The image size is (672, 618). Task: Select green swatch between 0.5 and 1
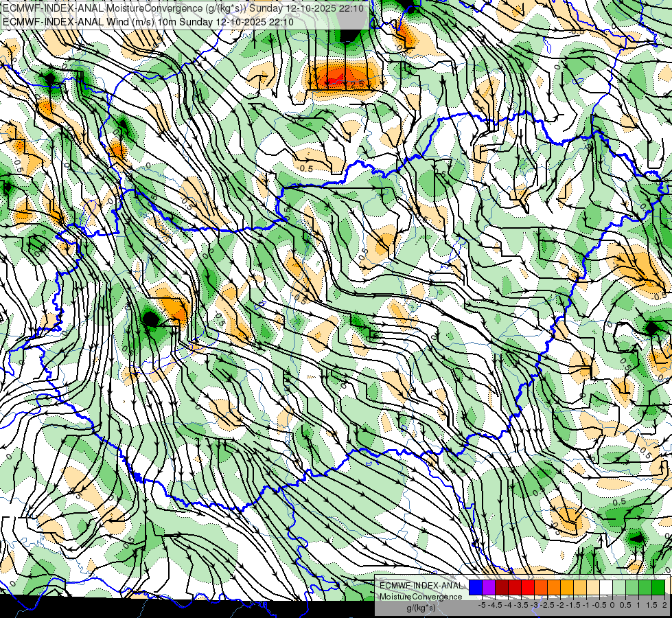pyautogui.click(x=632, y=588)
